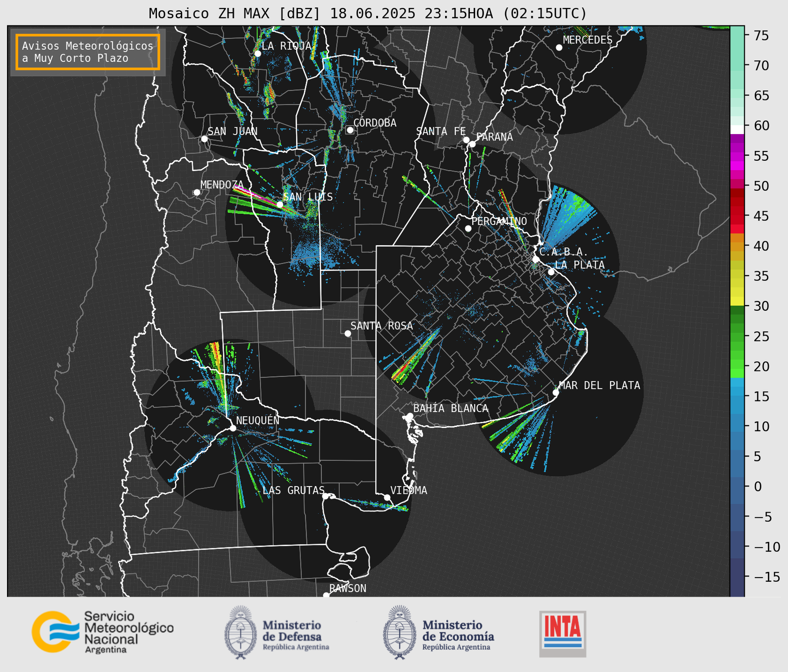Click the SANTA ROSA city marker dot
The image size is (788, 672).
(348, 333)
